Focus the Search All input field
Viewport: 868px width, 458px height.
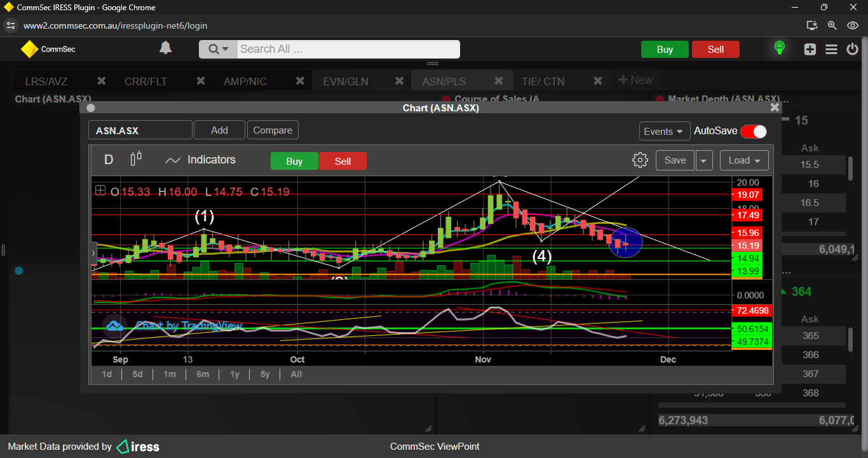point(348,49)
